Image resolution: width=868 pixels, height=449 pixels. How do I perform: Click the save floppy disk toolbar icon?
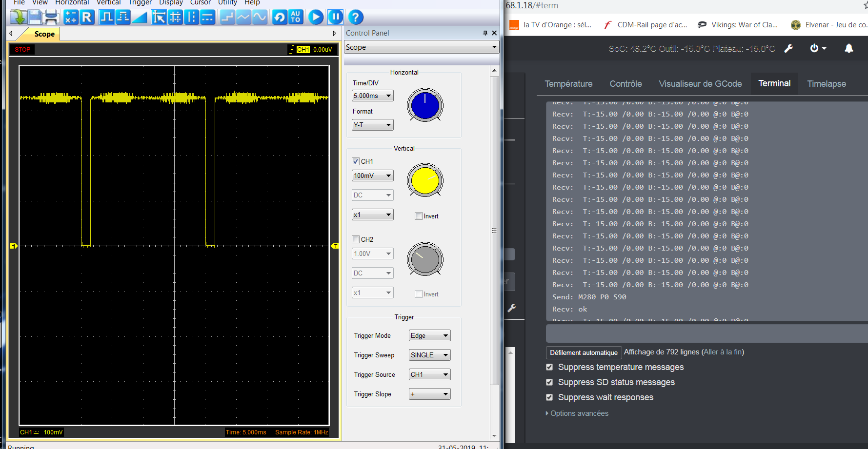[x=35, y=18]
